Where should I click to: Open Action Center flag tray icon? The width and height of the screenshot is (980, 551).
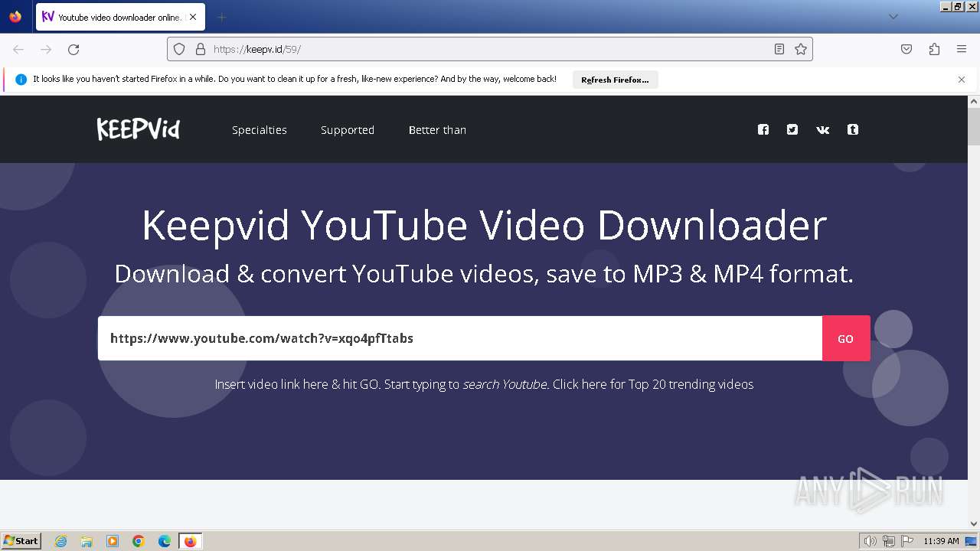click(907, 541)
